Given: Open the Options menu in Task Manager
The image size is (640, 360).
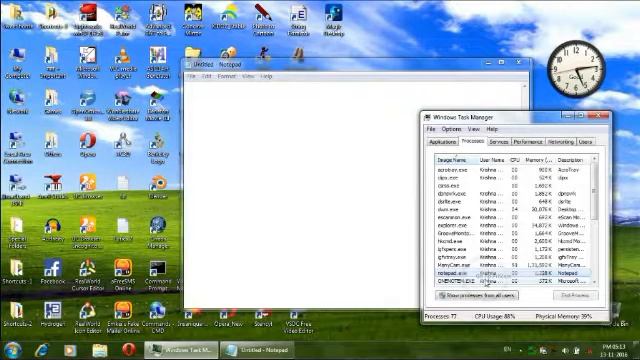Looking at the screenshot, I should click(451, 129).
